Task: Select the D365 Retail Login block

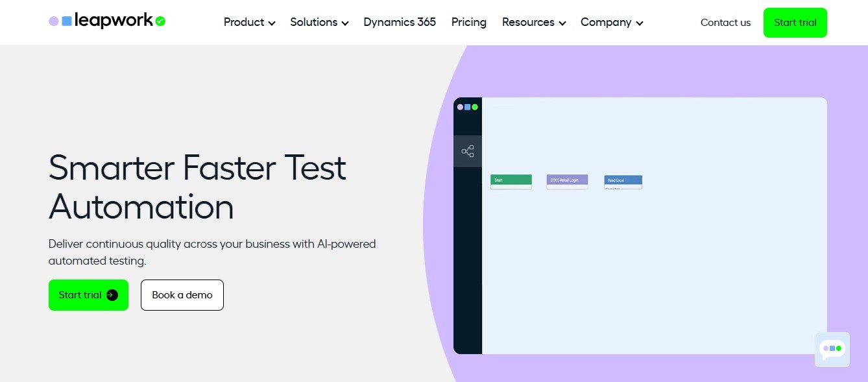Action: 567,180
